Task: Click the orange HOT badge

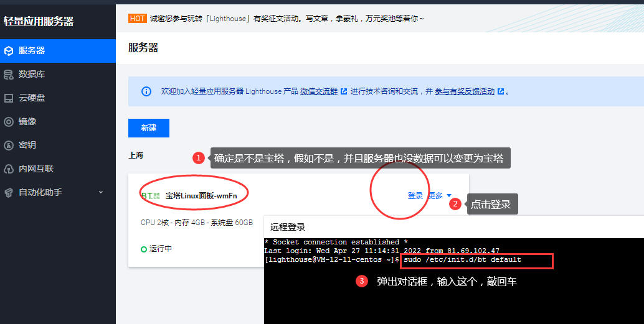Action: 137,19
